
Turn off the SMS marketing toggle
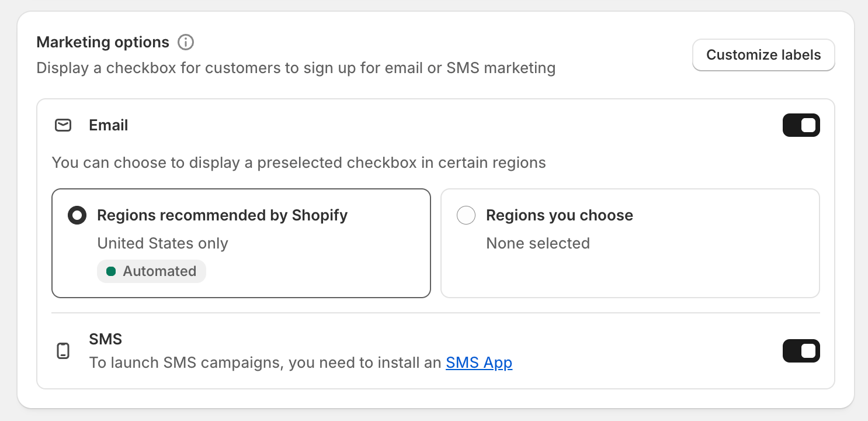point(801,351)
